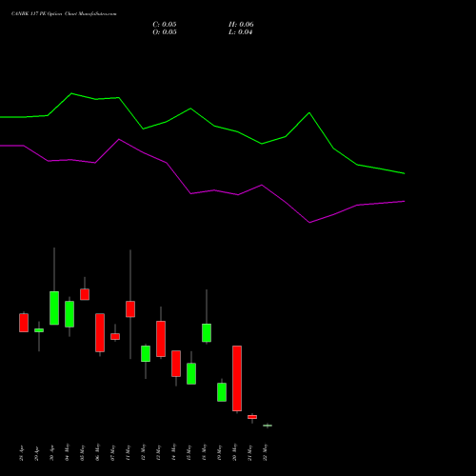This screenshot has width=476, height=476.
Task: Click the tall green candlestick above 30 Apr
Action: 54,307
